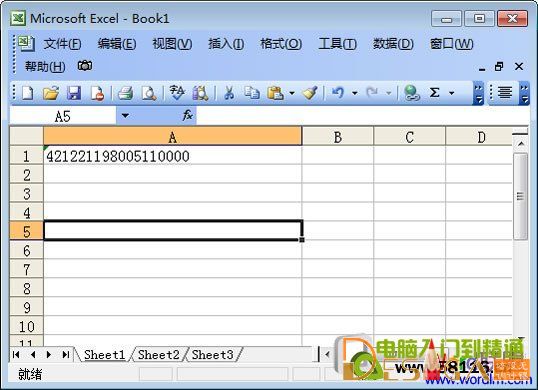Save the workbook with the floppy disk icon
The width and height of the screenshot is (538, 390).
[74, 93]
